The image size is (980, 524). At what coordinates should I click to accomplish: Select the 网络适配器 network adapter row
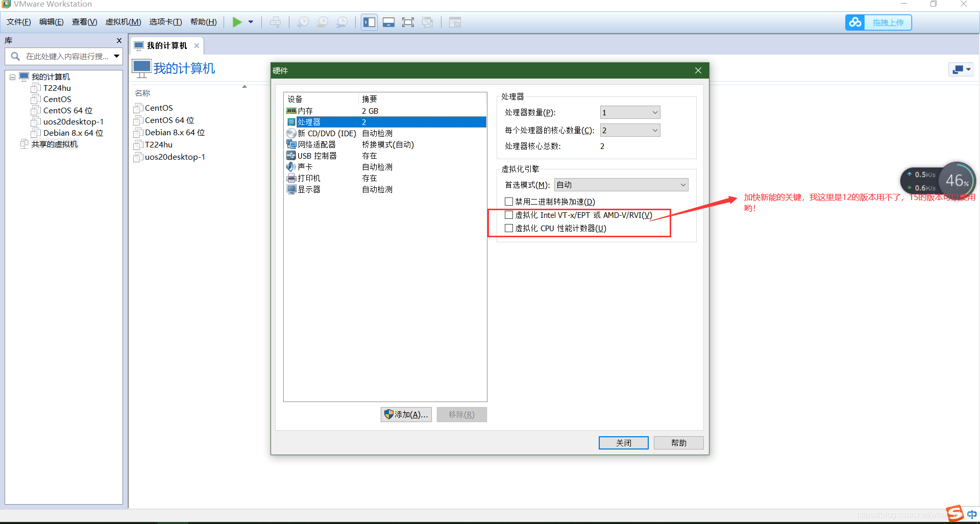click(x=385, y=144)
